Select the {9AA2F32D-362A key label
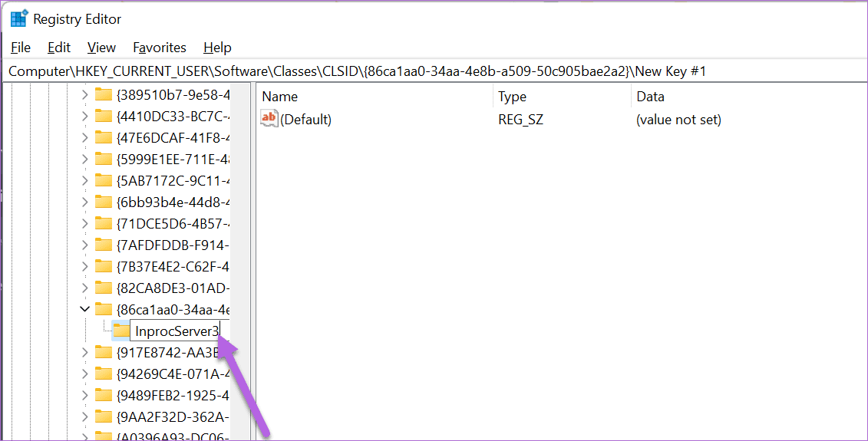 (x=173, y=416)
